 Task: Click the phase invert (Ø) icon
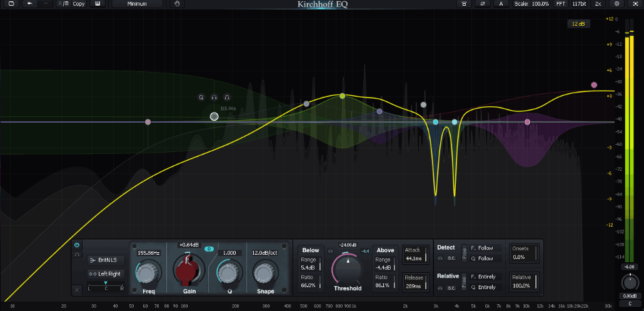point(482,4)
